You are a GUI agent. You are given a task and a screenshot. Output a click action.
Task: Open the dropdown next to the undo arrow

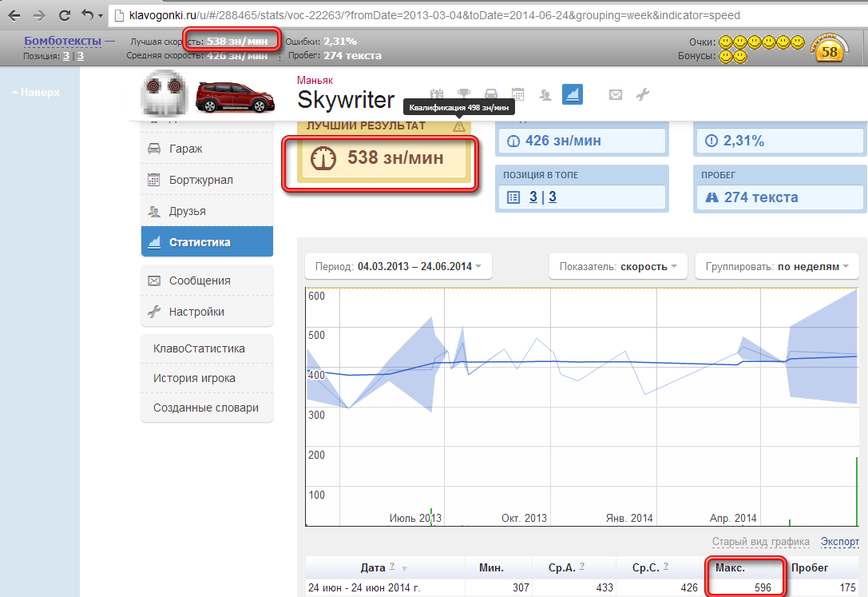pyautogui.click(x=100, y=16)
